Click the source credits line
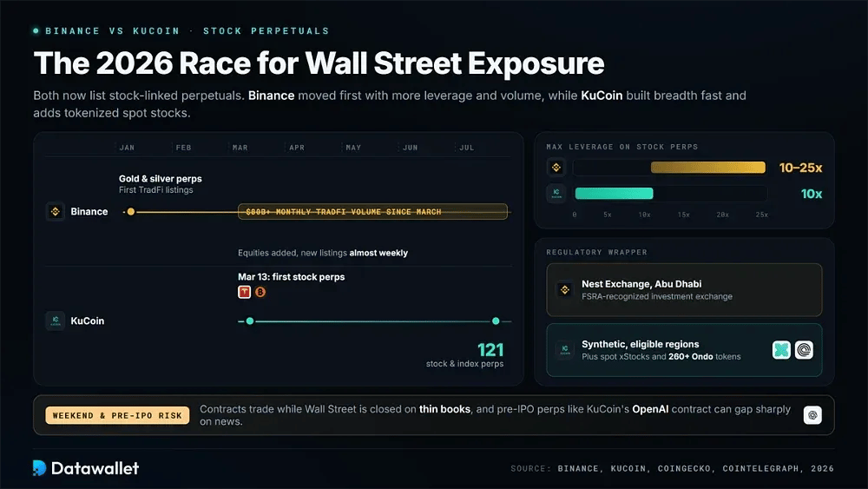The width and height of the screenshot is (868, 489). coord(672,468)
